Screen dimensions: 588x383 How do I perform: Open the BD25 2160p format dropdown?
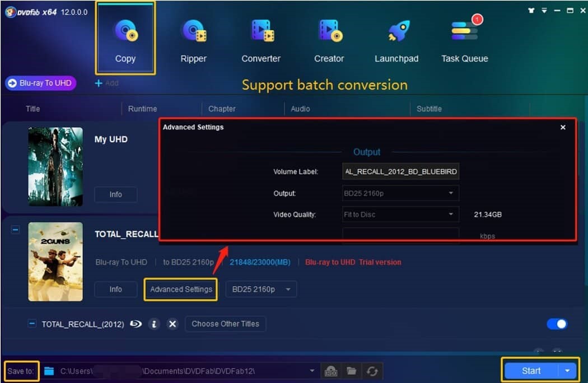pos(261,289)
